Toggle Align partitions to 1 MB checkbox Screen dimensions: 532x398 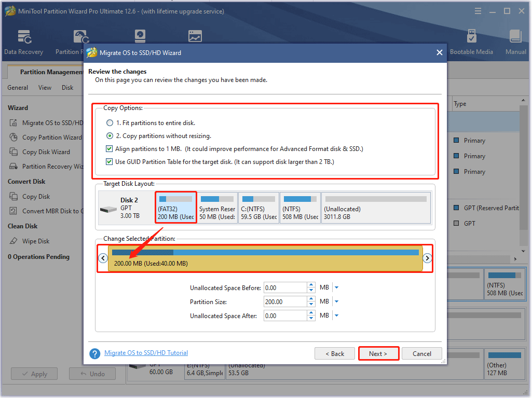(x=109, y=148)
